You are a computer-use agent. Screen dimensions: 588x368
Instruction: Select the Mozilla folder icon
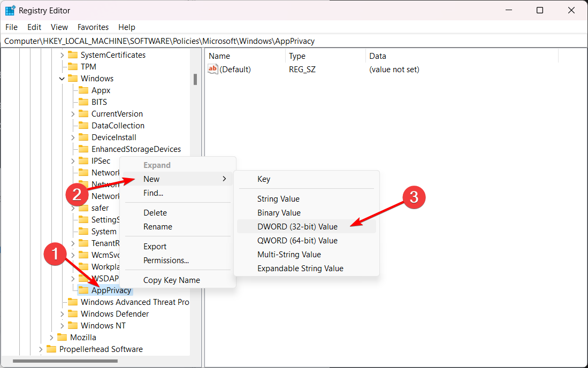click(62, 338)
